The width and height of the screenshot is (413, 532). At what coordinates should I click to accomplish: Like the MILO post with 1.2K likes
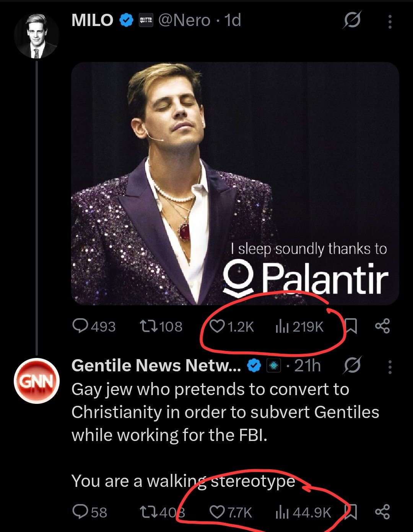[x=217, y=326]
